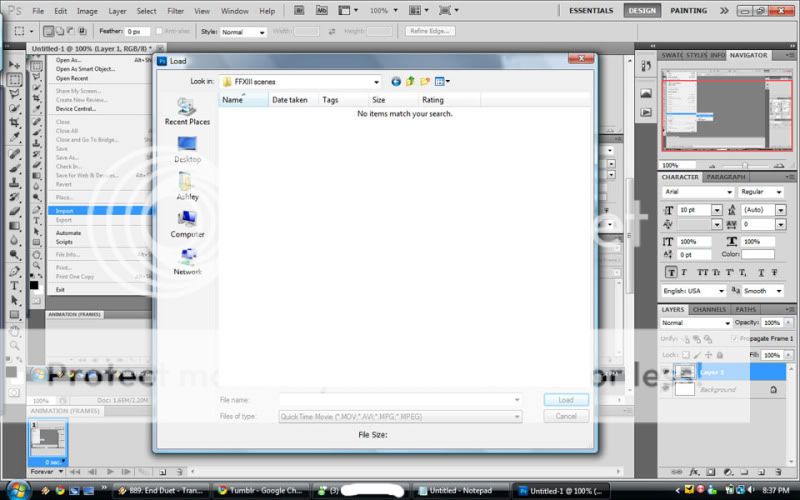800x500 pixels.
Task: Click the Desktop shortcut in Load dialog
Action: pyautogui.click(x=187, y=148)
